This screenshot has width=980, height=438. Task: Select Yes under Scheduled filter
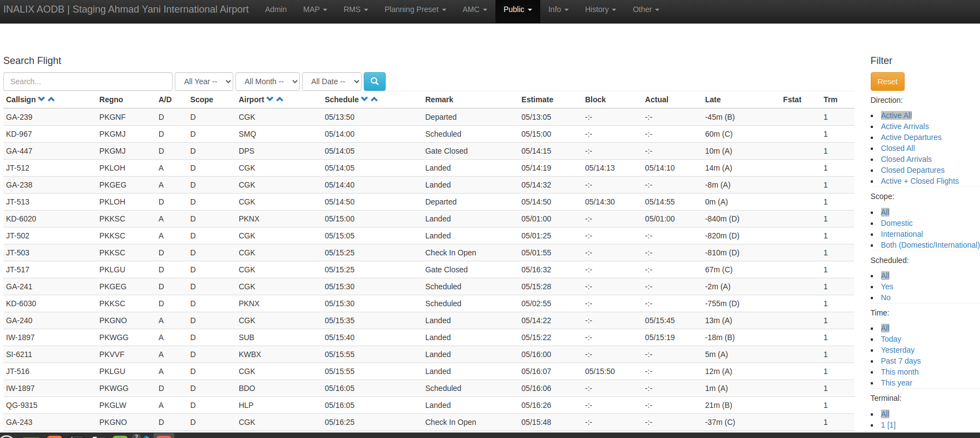click(x=887, y=287)
